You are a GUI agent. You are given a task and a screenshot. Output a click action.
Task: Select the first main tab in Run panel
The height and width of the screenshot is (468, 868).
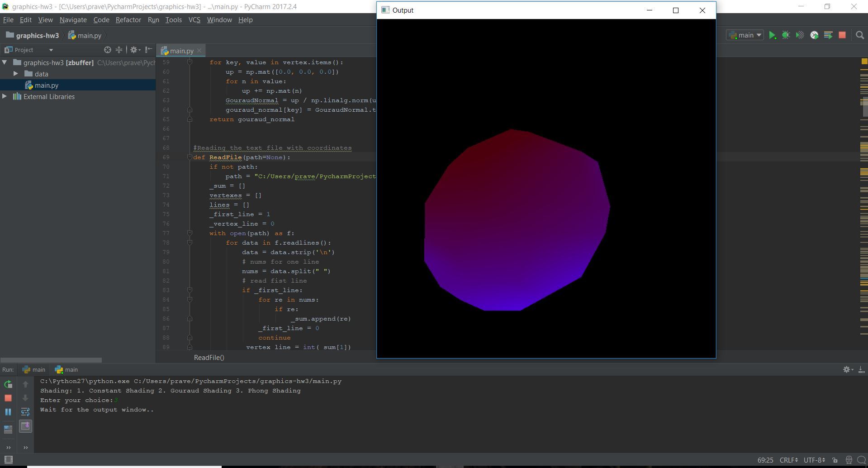point(34,369)
